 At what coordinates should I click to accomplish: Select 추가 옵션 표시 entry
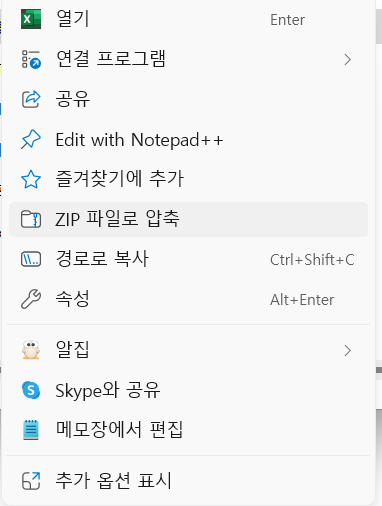[188, 481]
